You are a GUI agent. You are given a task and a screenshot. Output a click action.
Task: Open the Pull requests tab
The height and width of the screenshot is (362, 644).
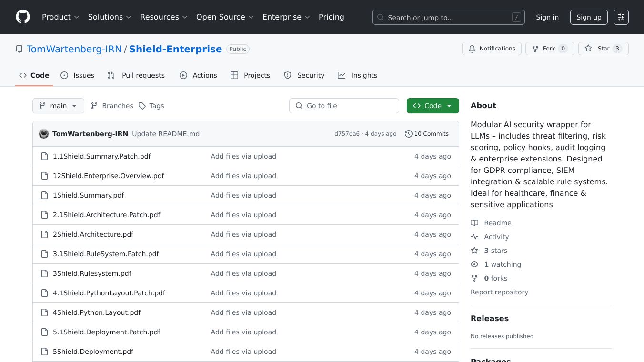pos(136,75)
